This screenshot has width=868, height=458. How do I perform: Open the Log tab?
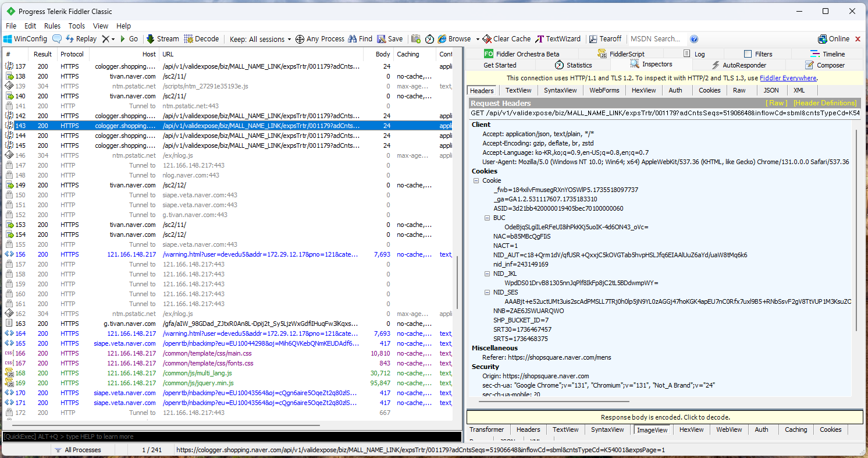click(x=694, y=54)
